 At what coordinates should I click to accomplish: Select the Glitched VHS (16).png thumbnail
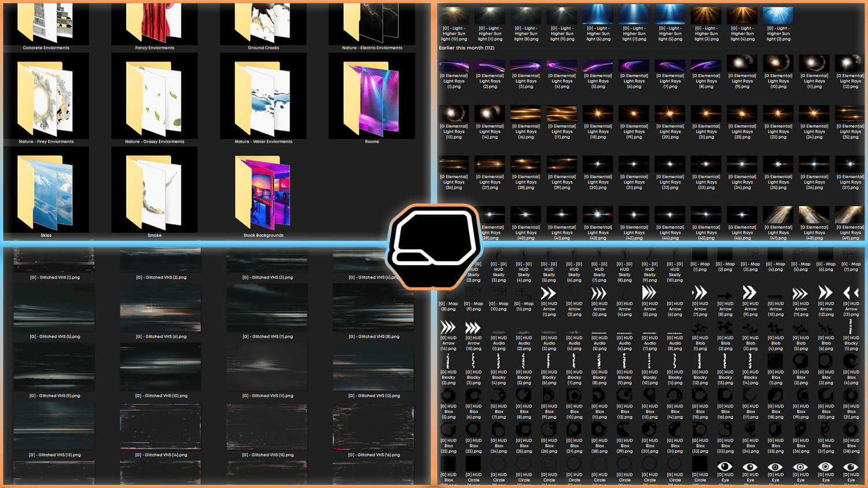(374, 427)
